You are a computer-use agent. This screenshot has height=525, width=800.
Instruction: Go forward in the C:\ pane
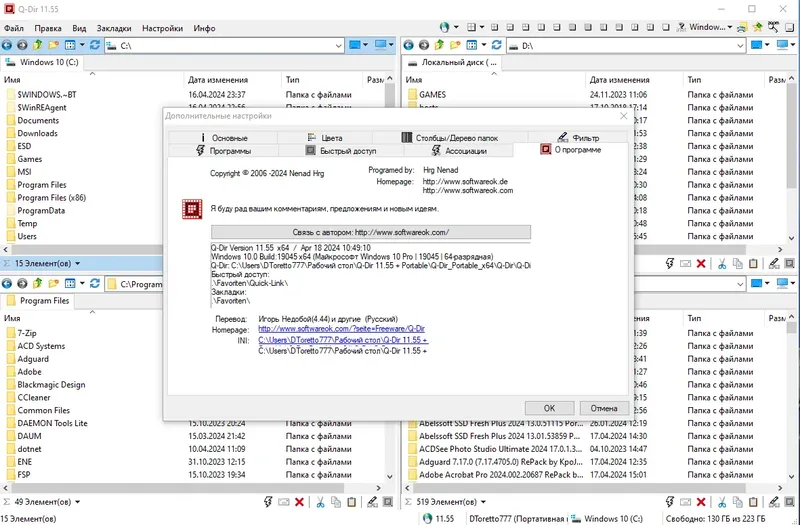click(x=22, y=45)
